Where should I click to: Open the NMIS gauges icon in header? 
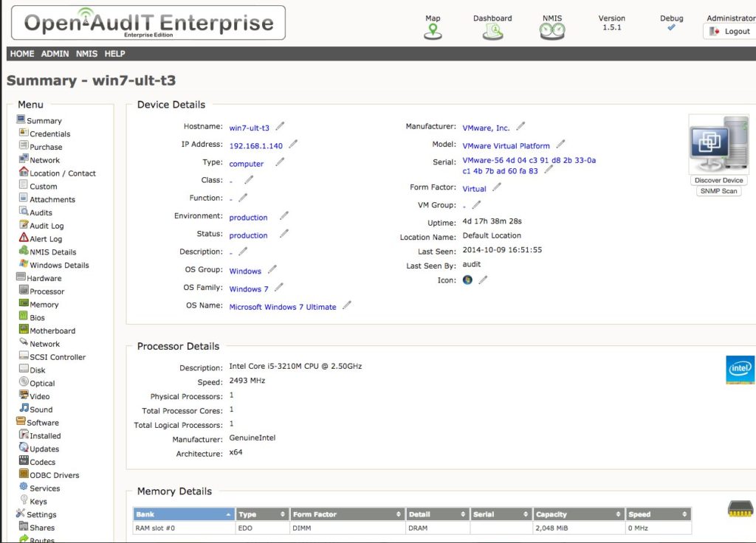(552, 32)
